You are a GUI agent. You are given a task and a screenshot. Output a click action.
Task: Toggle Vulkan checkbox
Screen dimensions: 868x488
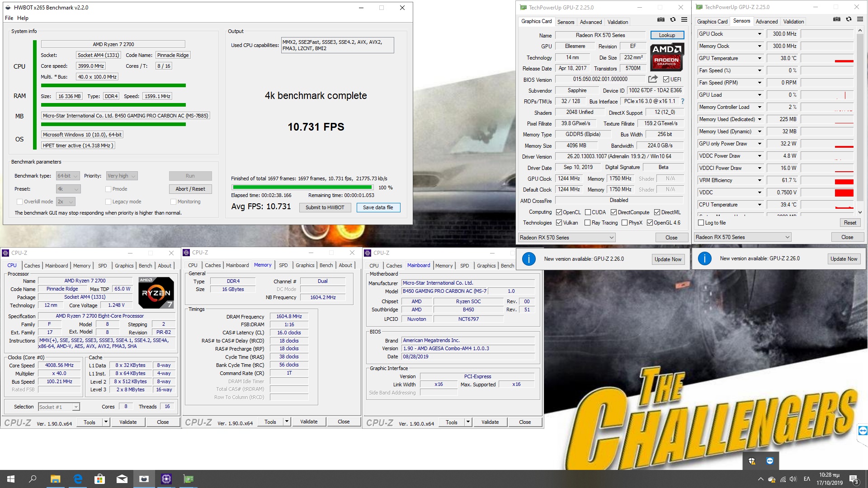[x=559, y=223]
